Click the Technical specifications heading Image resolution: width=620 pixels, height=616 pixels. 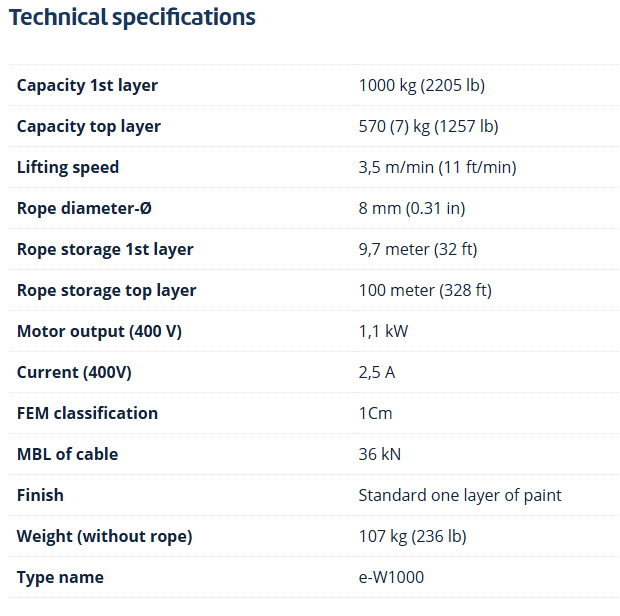pos(132,18)
